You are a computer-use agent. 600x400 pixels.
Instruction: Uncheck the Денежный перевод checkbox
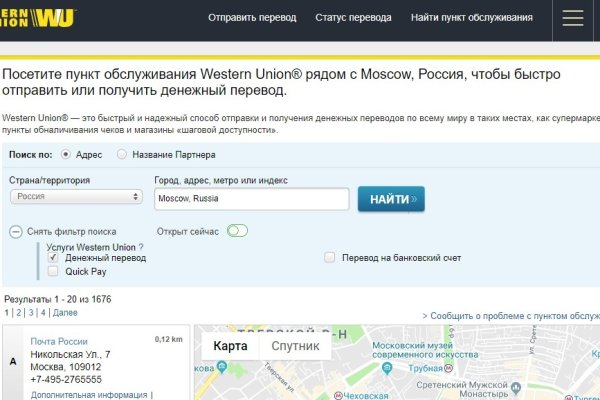(x=53, y=258)
